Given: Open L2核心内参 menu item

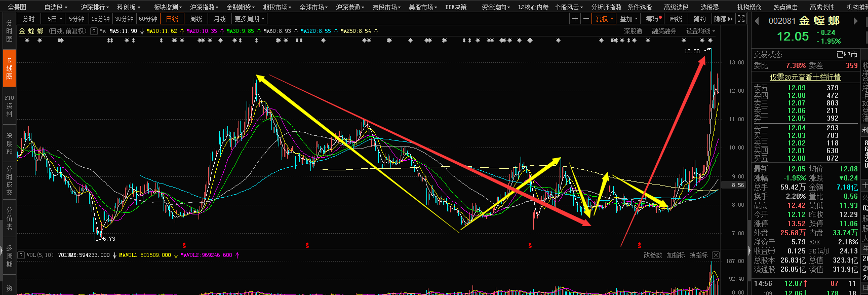Looking at the screenshot, I should [533, 7].
